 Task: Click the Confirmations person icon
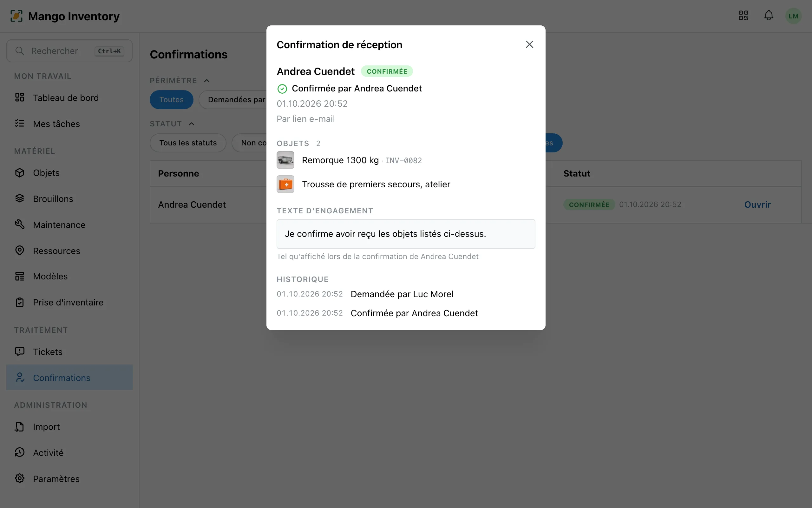[20, 377]
